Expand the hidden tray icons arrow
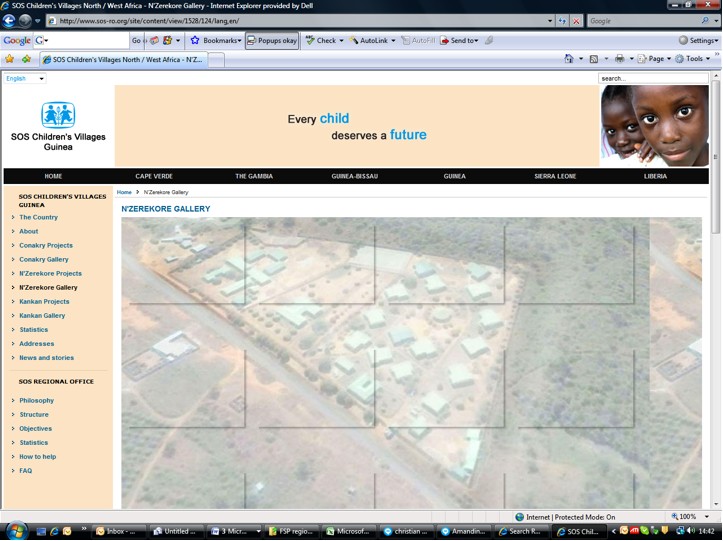This screenshot has height=541, width=723. tap(614, 531)
